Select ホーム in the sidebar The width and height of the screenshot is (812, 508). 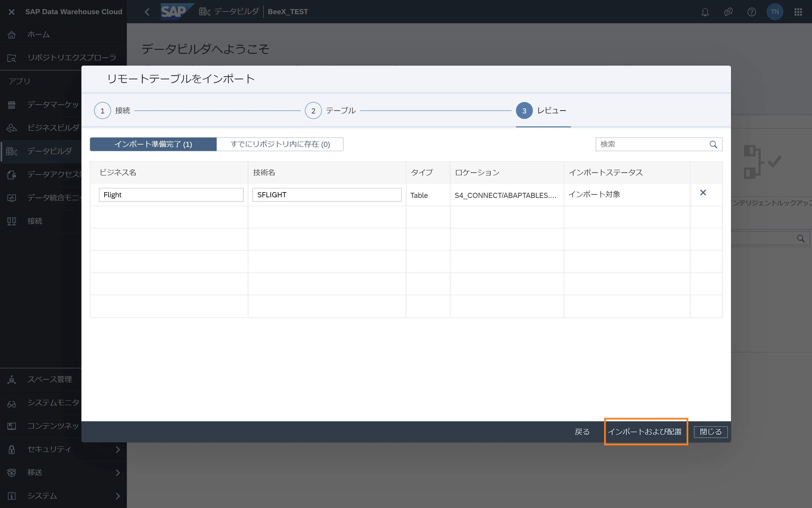pyautogui.click(x=63, y=35)
